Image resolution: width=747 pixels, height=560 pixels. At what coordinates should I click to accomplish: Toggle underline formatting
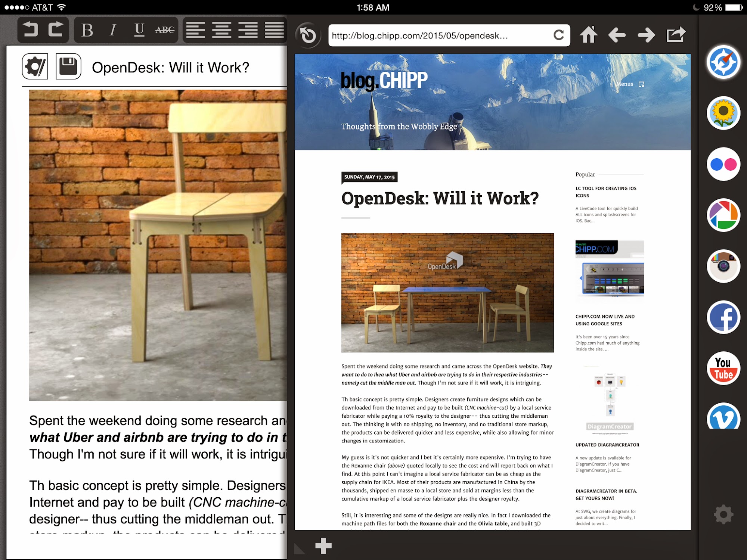(x=139, y=30)
